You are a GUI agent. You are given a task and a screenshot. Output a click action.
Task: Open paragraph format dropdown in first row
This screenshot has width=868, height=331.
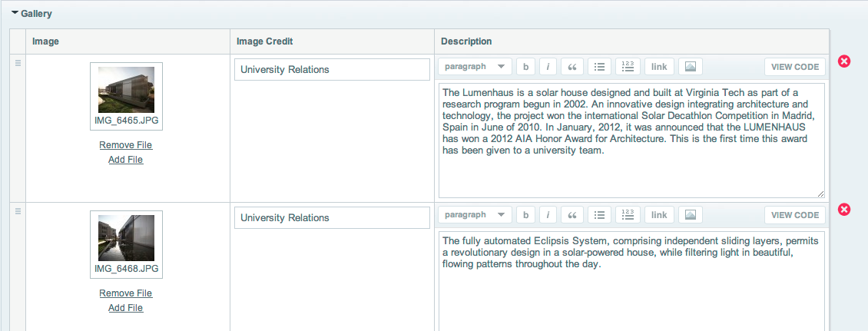[x=475, y=67]
